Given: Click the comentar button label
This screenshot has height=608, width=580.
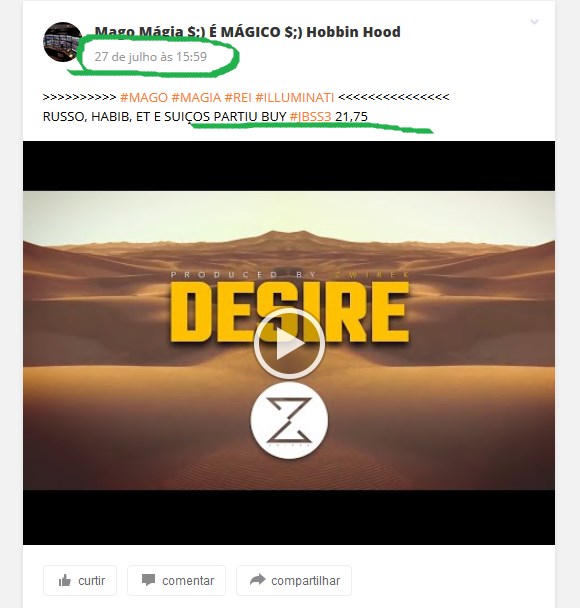Looking at the screenshot, I should pyautogui.click(x=188, y=580).
